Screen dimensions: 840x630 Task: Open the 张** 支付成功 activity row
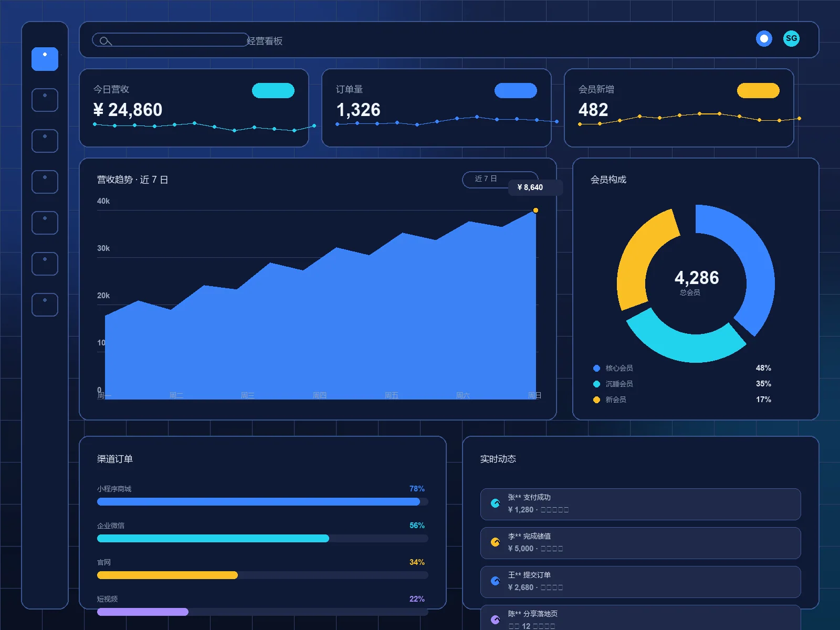click(x=640, y=504)
